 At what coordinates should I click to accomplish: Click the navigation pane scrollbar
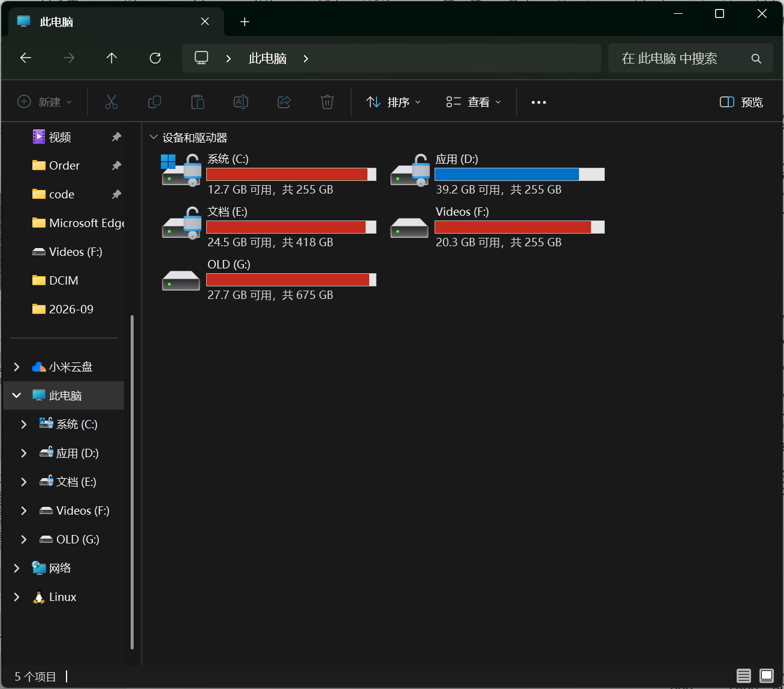(132, 482)
